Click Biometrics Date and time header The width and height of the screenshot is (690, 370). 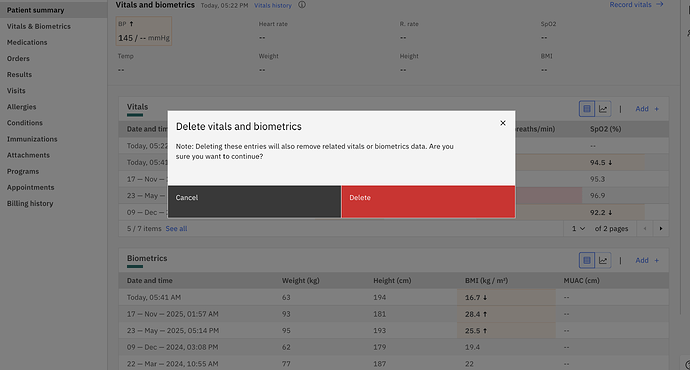coord(150,281)
